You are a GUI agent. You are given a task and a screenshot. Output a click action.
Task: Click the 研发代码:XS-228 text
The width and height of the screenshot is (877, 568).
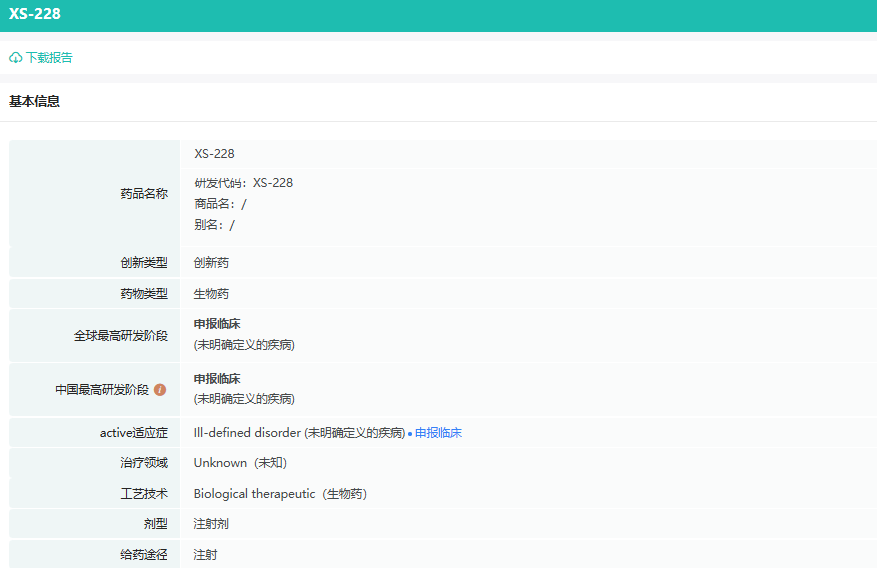tap(243, 183)
